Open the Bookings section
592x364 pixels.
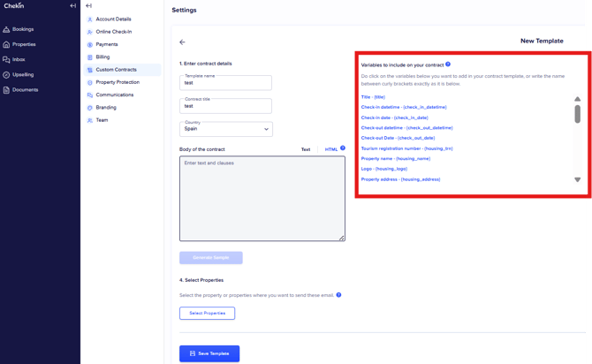click(x=22, y=29)
